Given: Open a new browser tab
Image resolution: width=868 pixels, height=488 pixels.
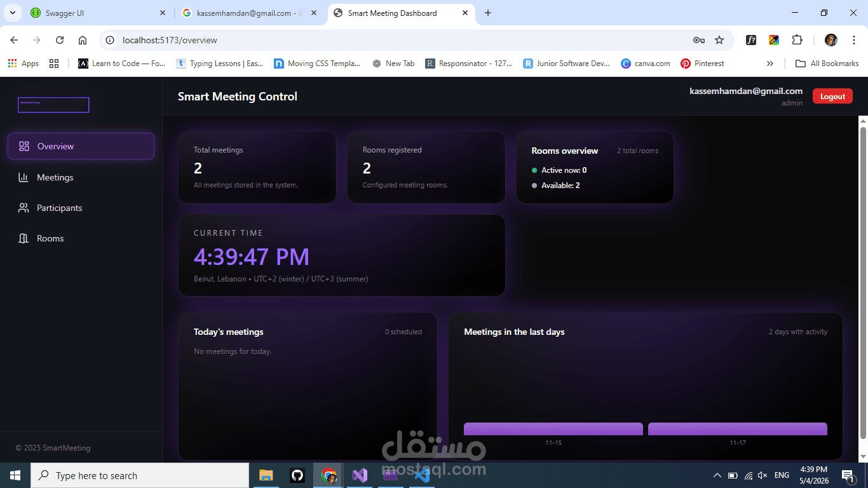Looking at the screenshot, I should click(488, 13).
